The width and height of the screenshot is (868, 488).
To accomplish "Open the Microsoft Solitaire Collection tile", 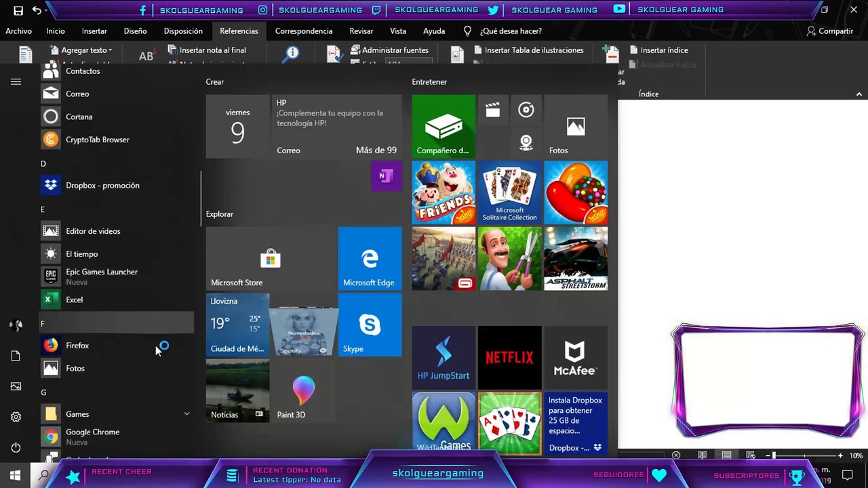I will (509, 192).
